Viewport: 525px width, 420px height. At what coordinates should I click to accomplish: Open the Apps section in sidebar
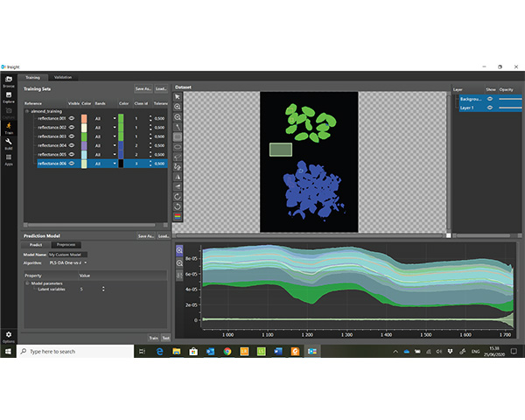click(x=8, y=158)
